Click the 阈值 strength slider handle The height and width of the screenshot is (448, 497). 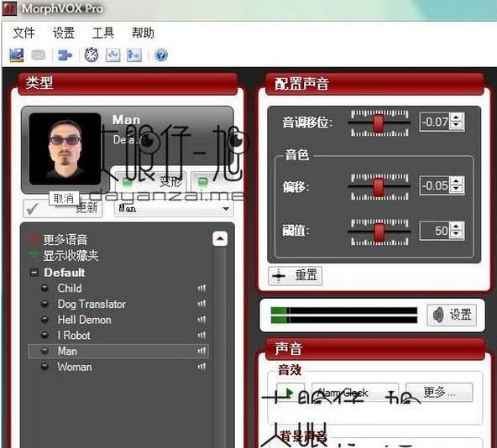click(x=379, y=232)
